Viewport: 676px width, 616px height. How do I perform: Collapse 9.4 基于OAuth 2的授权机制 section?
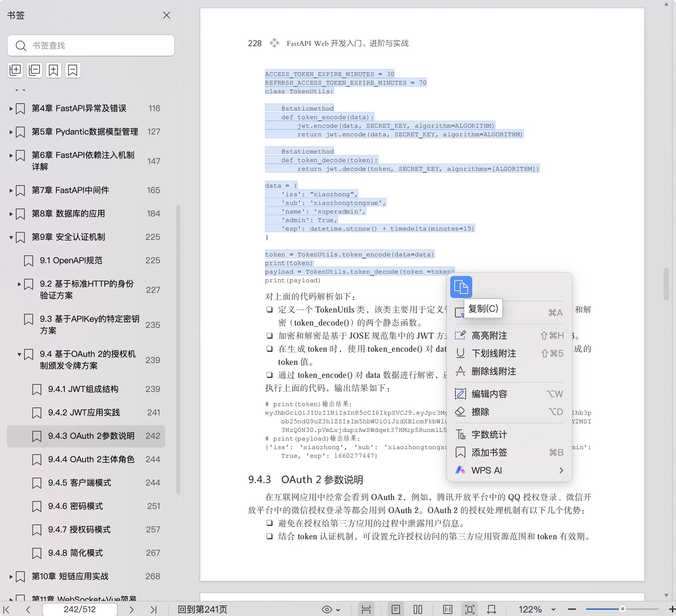click(19, 354)
